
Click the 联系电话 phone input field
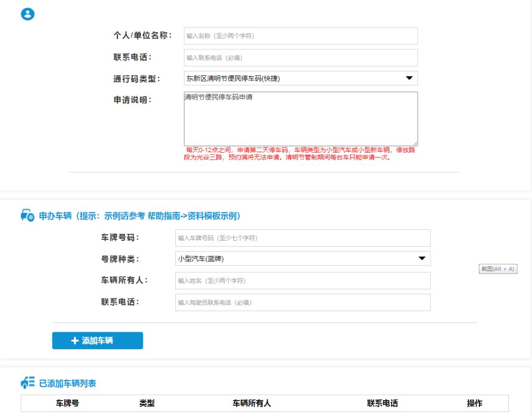point(300,57)
